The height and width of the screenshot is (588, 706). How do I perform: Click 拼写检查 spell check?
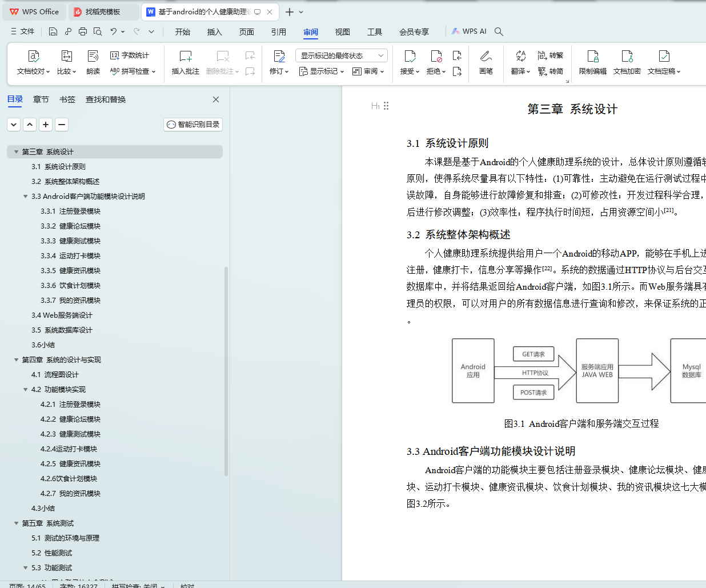click(133, 71)
